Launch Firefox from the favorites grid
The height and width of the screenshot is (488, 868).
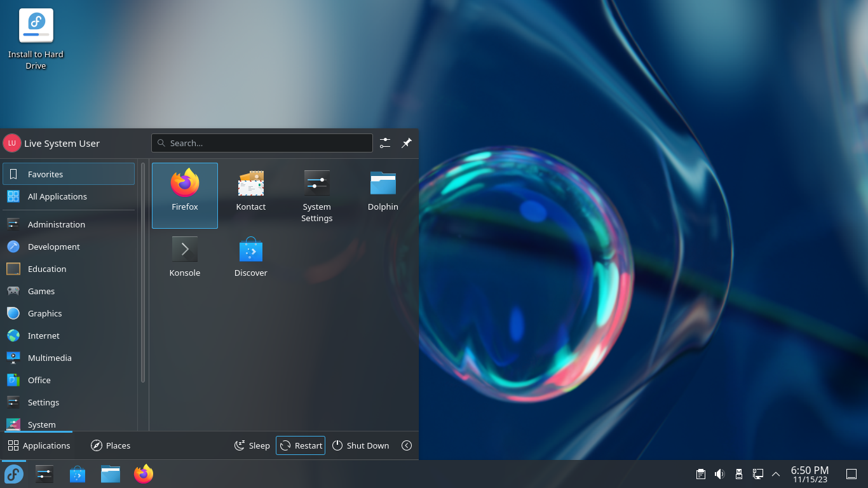tap(185, 195)
